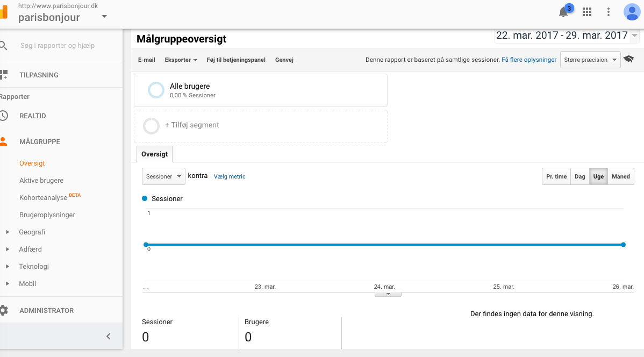
Task: Click + Tilføj segment
Action: 192,125
